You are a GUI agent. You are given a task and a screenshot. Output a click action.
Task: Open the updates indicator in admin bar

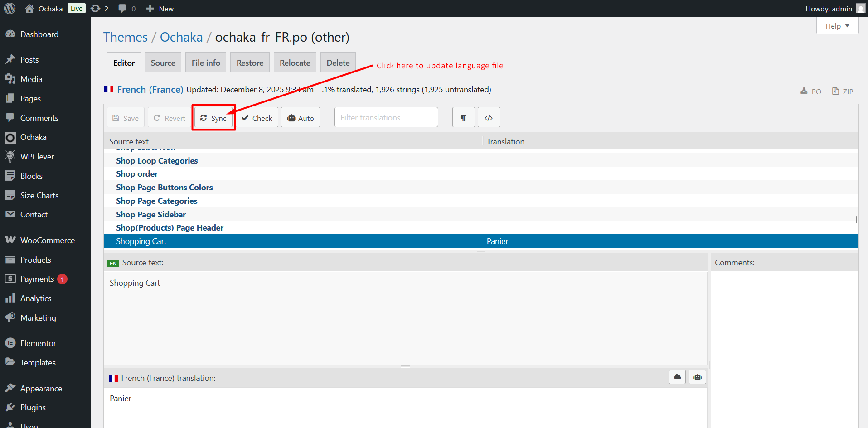pyautogui.click(x=99, y=9)
